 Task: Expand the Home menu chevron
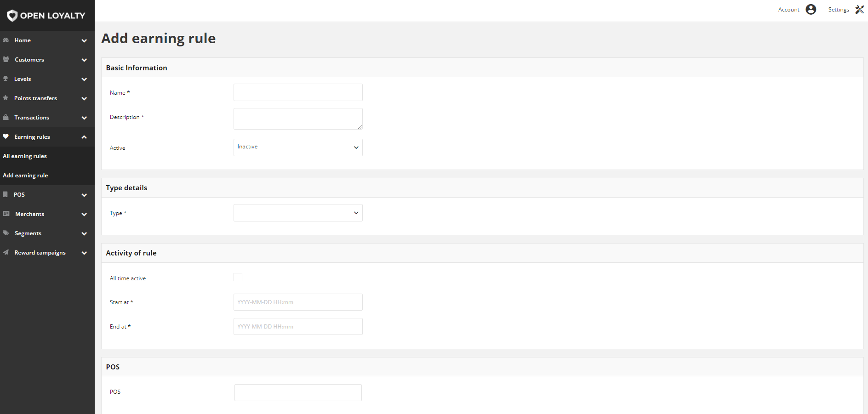(x=84, y=41)
